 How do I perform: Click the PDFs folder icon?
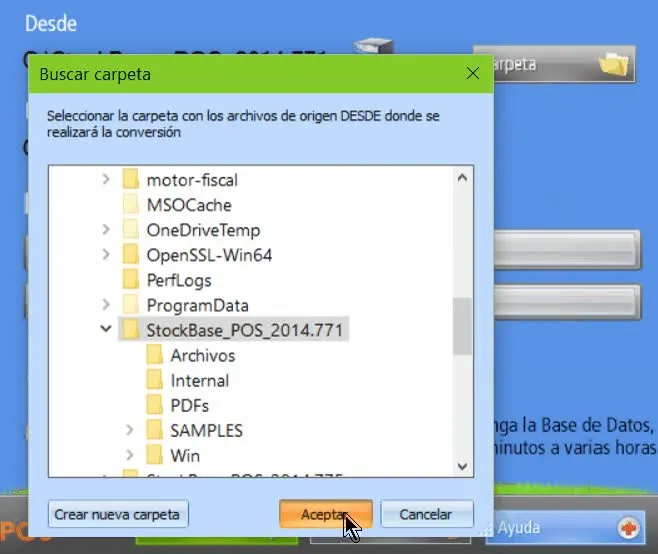click(154, 405)
